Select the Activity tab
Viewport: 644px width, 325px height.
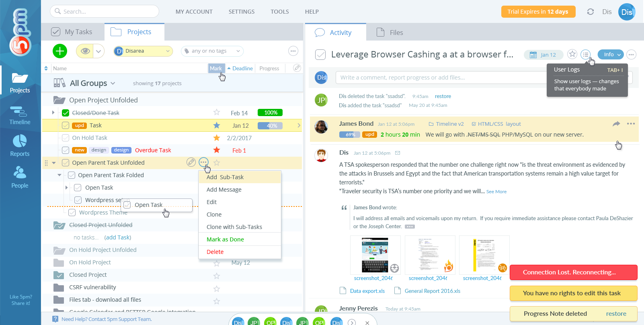(335, 33)
